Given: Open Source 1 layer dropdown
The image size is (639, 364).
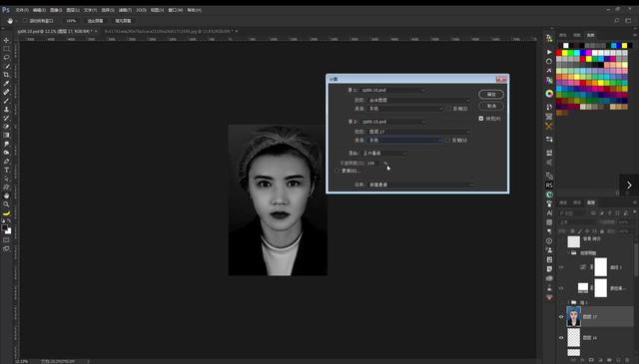Looking at the screenshot, I should click(418, 100).
